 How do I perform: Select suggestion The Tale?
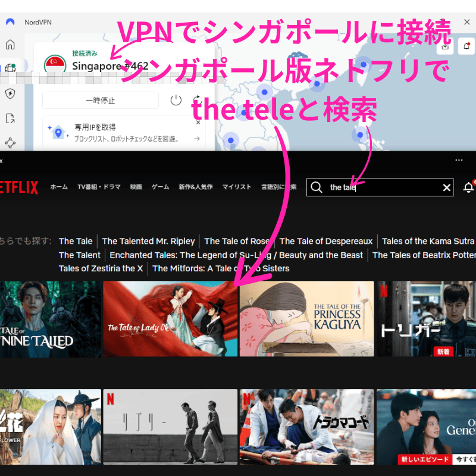pos(76,241)
